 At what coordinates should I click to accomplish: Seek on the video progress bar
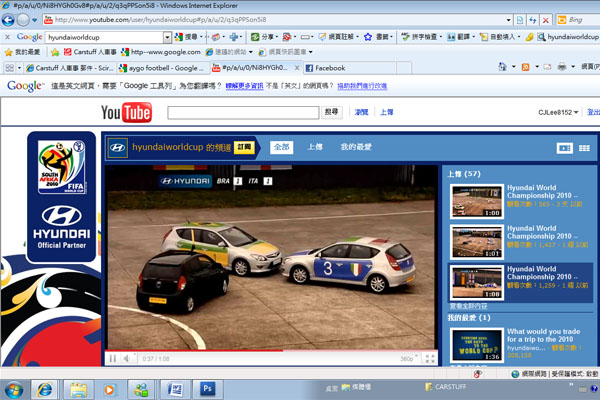point(270,350)
